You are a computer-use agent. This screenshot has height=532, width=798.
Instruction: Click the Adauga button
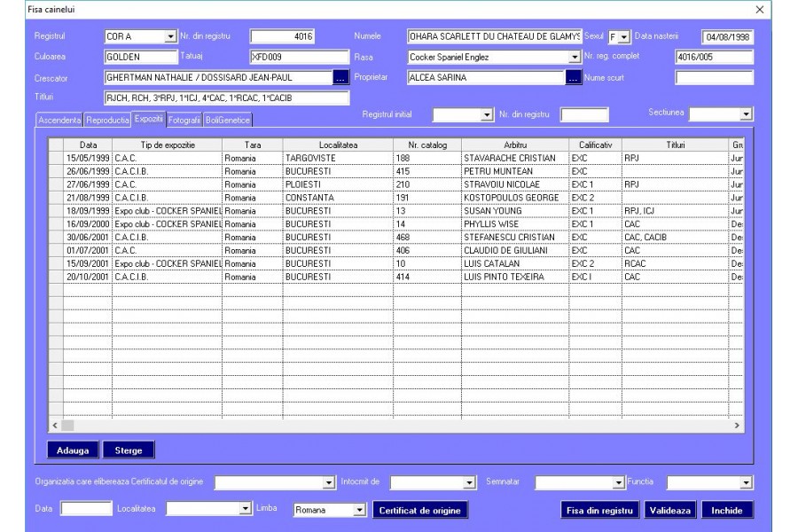[73, 450]
